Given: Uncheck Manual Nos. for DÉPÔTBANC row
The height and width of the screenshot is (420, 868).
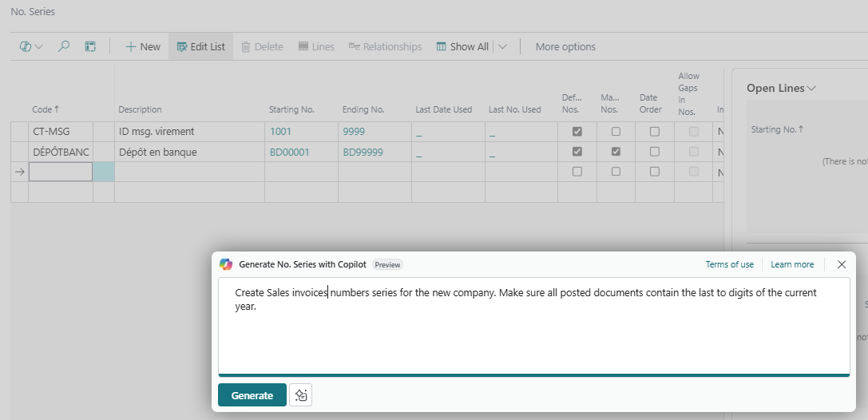Looking at the screenshot, I should coord(616,152).
